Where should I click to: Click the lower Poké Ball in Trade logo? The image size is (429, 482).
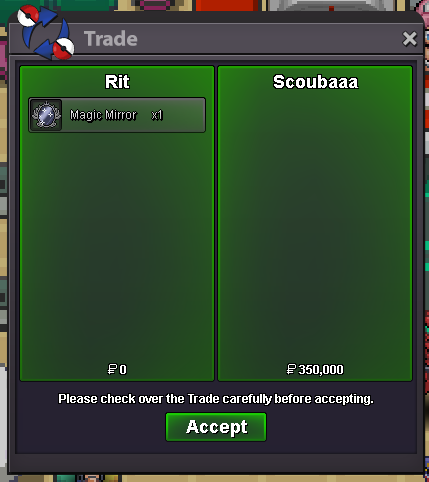coord(64,48)
